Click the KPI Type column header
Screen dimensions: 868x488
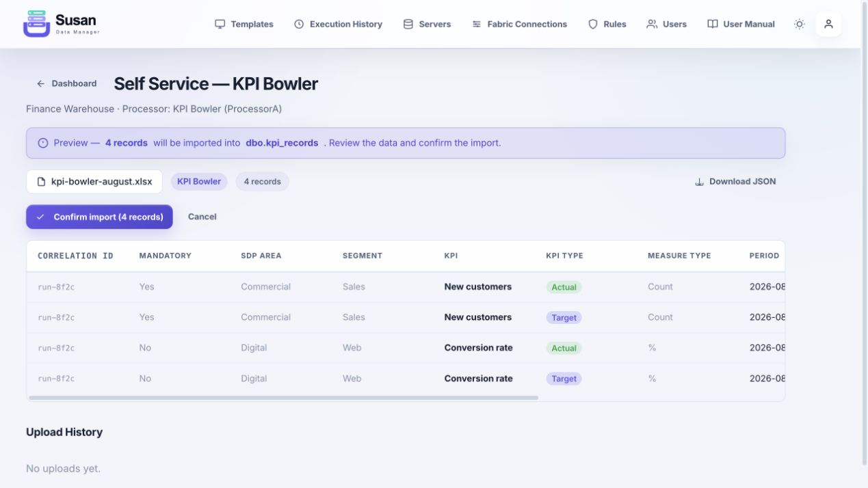pyautogui.click(x=564, y=256)
